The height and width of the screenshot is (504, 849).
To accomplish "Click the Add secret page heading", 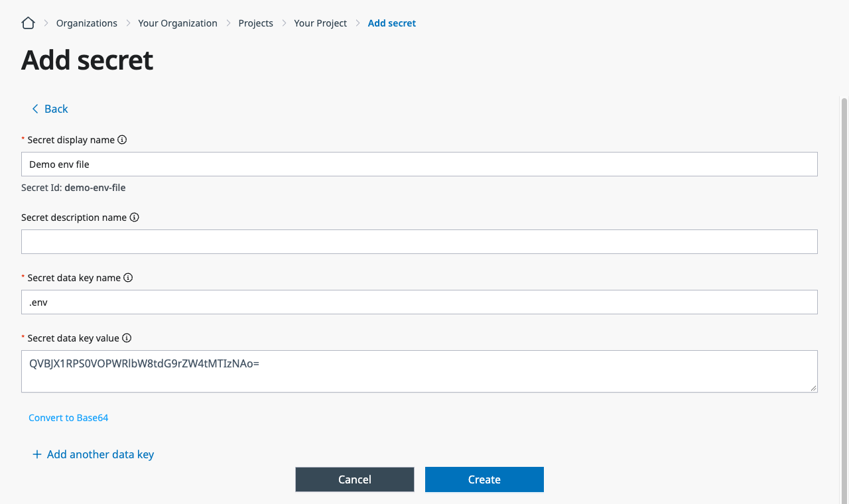I will click(88, 60).
